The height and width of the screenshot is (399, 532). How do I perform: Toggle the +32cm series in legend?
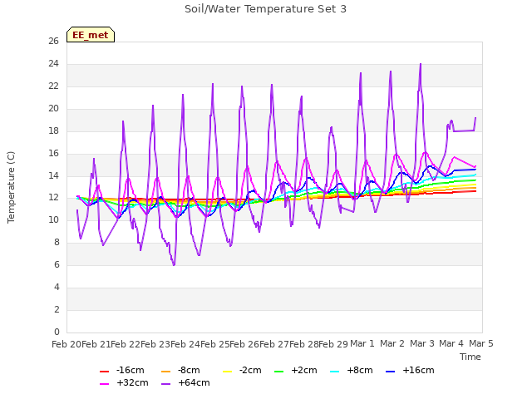[124, 382]
